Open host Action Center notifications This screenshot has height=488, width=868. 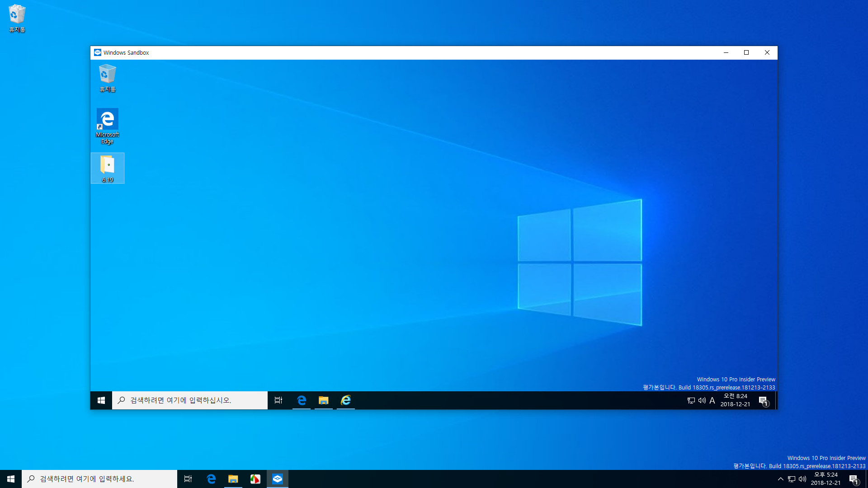pyautogui.click(x=854, y=479)
